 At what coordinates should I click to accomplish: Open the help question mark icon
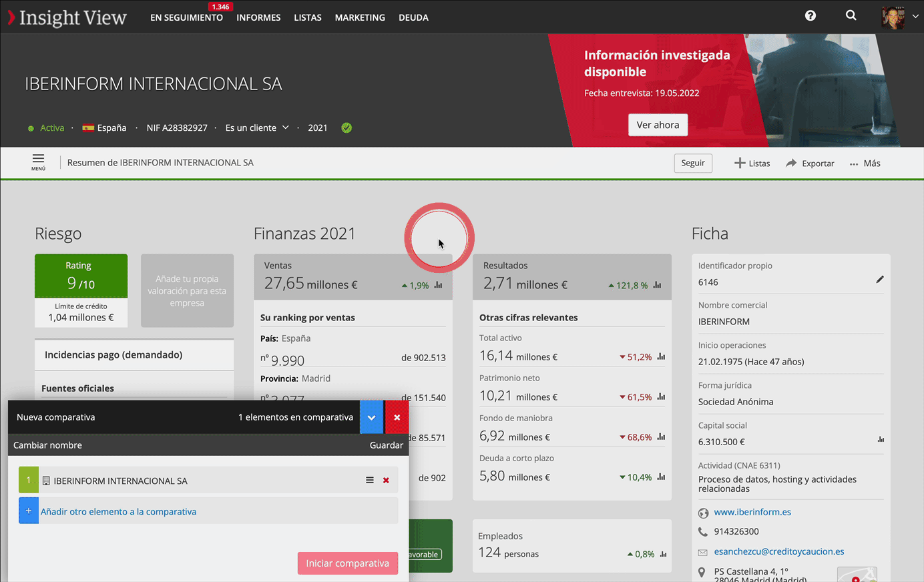811,15
